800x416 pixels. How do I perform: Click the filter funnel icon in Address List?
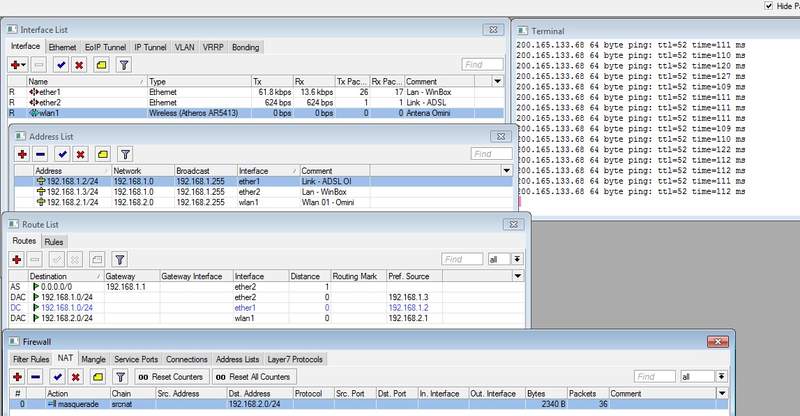126,154
